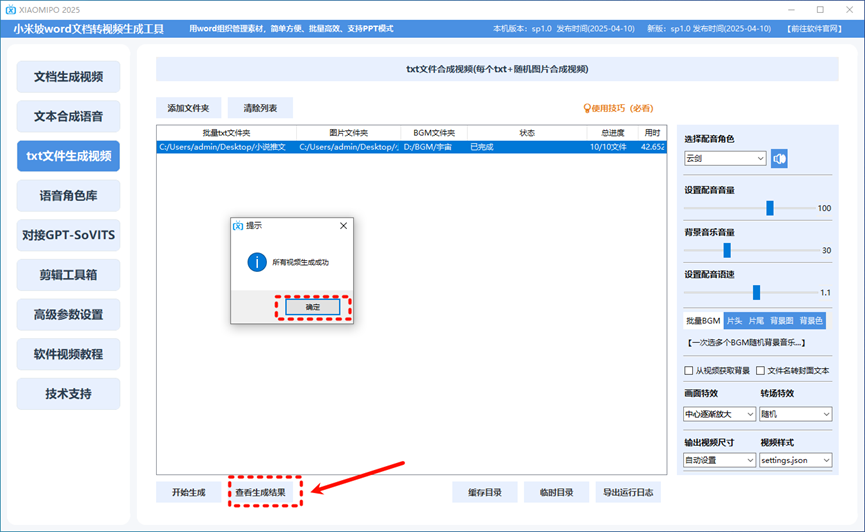
Task: Open the 语音角色库 sidebar section
Action: pos(68,195)
